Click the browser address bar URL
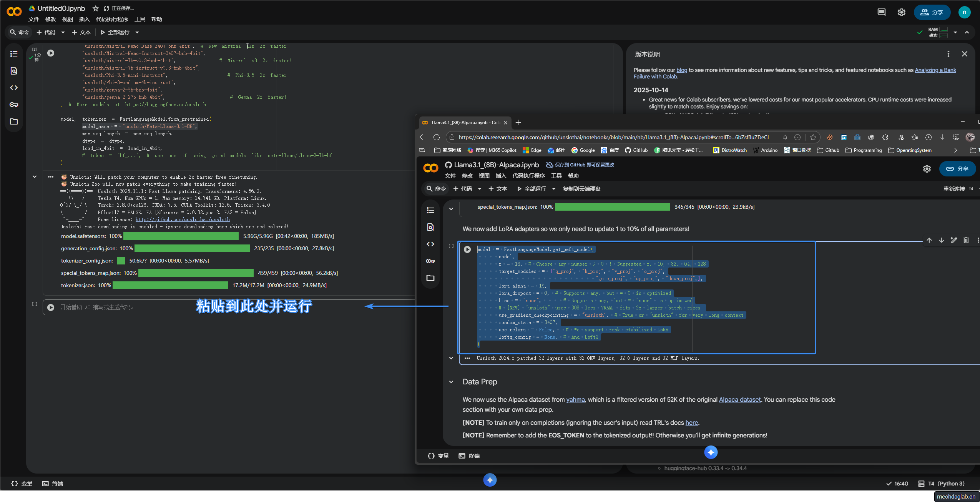The width and height of the screenshot is (980, 502). click(614, 137)
